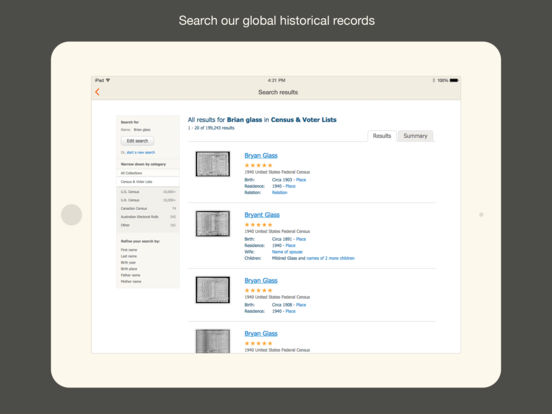
Task: Click the star rating under Bryant Glass
Action: (x=258, y=225)
